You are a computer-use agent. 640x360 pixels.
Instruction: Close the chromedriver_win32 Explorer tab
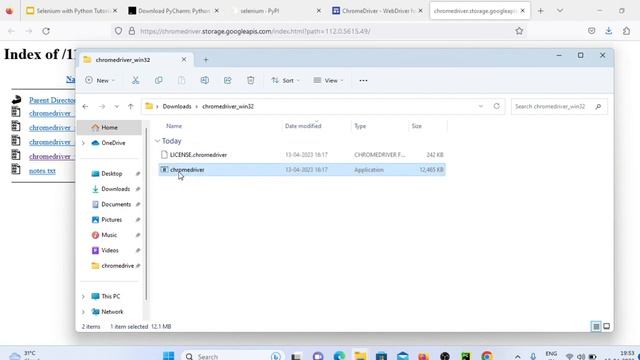tap(184, 60)
